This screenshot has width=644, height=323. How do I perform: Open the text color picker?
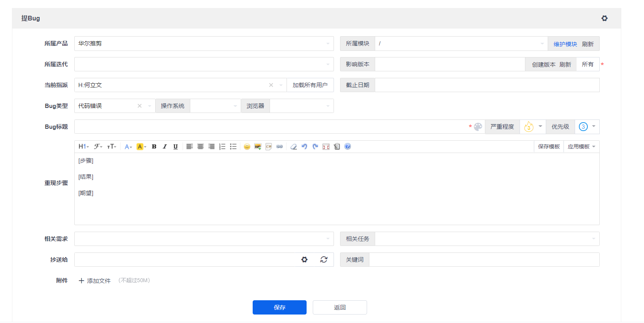click(128, 146)
